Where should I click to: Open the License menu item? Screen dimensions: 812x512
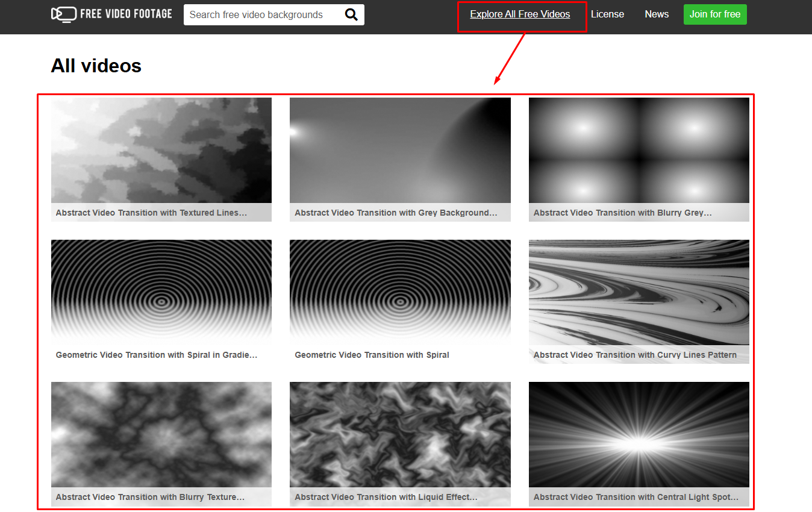[x=607, y=14]
